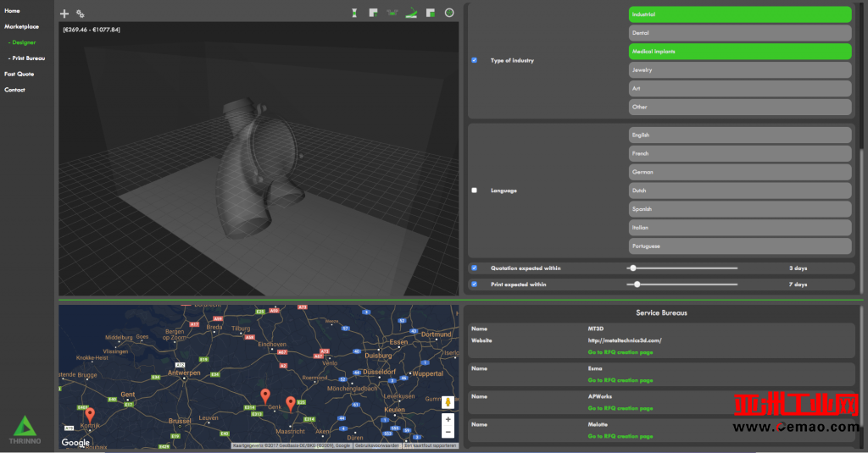Click the MT3D bureau name
The height and width of the screenshot is (453, 868).
tap(596, 329)
